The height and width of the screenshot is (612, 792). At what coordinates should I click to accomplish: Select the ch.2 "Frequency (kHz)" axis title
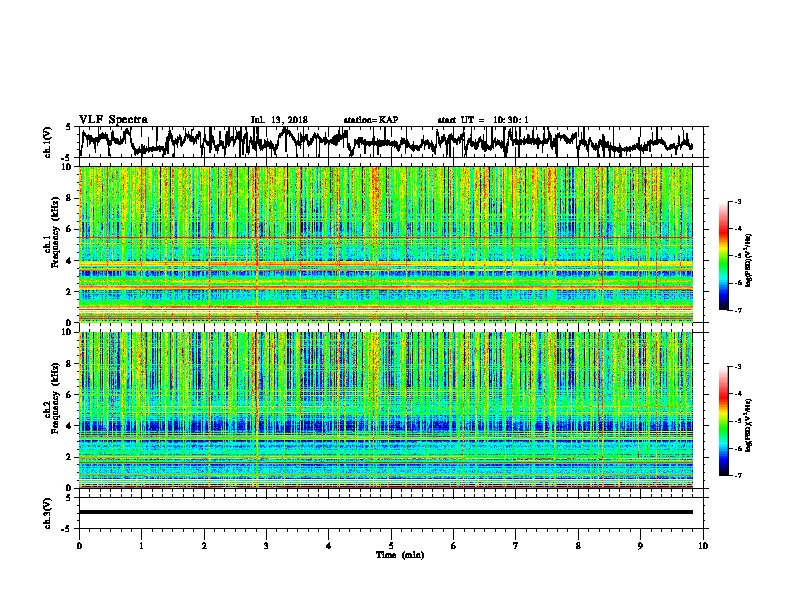click(x=55, y=398)
